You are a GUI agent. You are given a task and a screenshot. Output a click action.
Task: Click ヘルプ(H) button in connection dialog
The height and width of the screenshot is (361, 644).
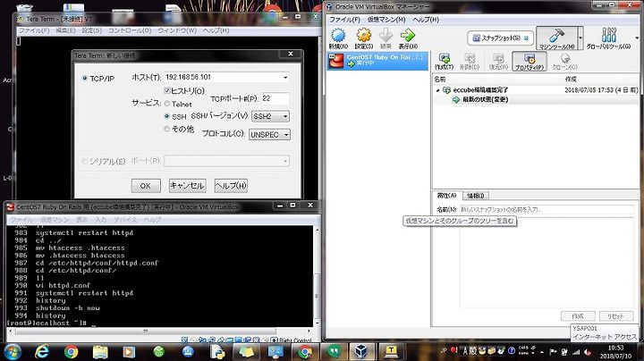point(231,186)
